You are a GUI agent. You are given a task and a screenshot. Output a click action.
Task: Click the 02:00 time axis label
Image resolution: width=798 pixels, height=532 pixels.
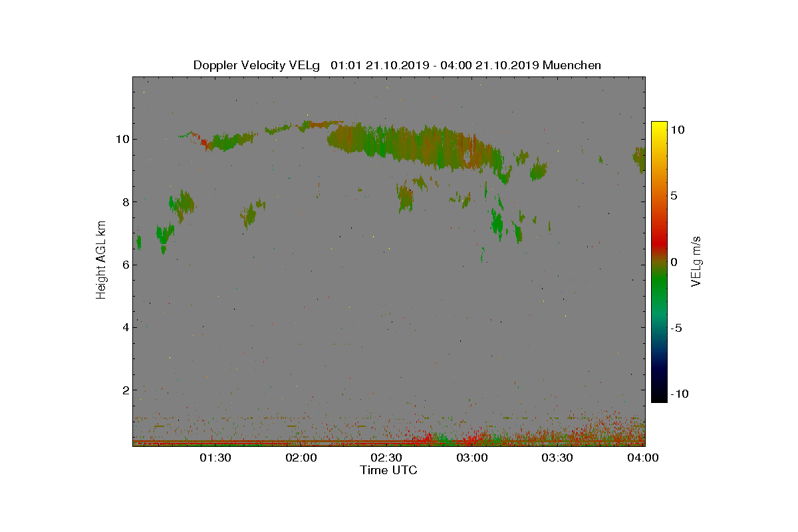click(301, 458)
